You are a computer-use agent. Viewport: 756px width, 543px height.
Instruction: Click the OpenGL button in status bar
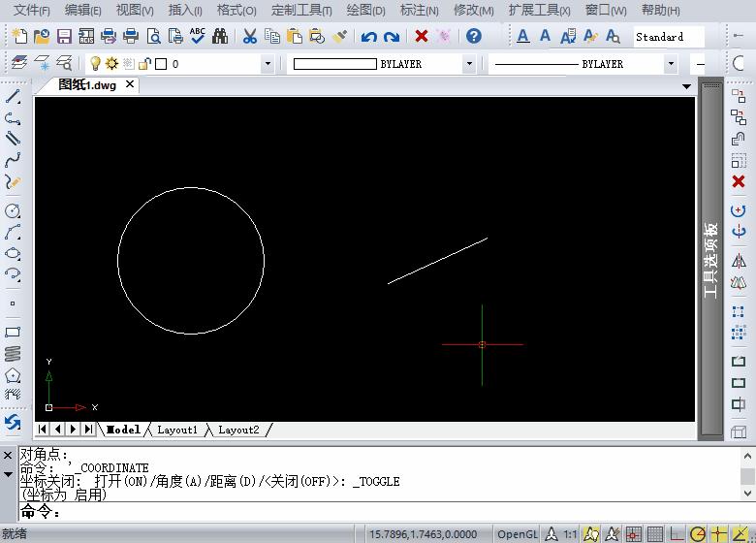click(517, 534)
